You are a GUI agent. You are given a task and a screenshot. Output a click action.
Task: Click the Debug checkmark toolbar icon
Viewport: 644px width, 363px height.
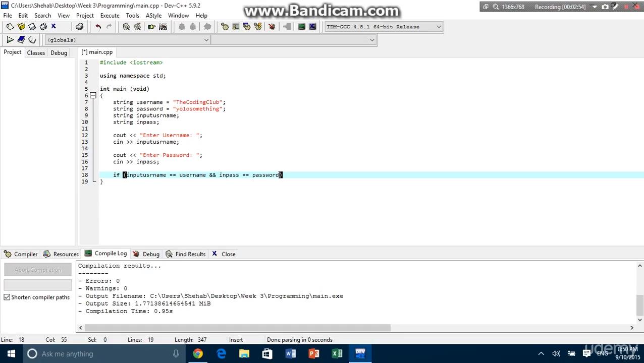click(272, 27)
